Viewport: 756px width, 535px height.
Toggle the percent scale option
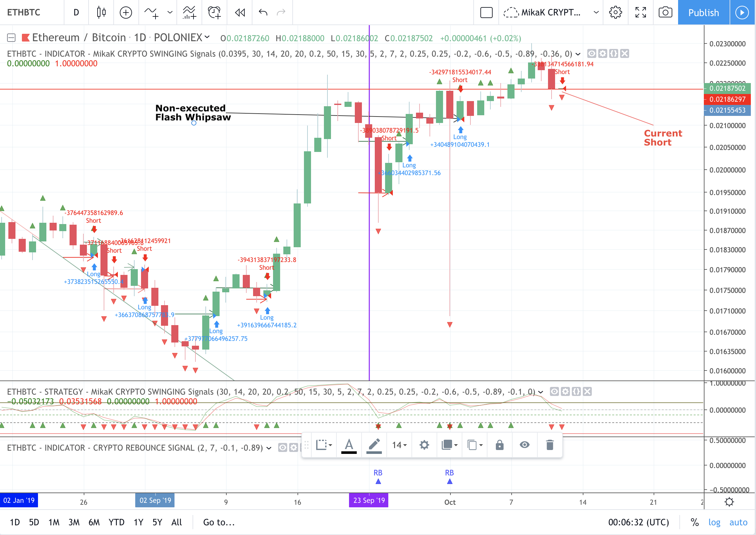point(695,522)
